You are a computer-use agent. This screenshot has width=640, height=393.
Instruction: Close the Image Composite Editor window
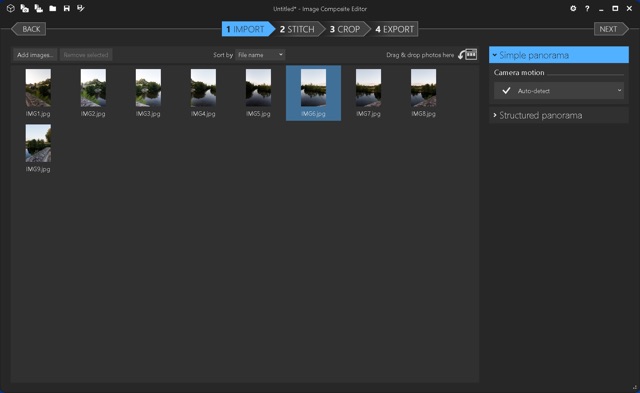pos(629,8)
